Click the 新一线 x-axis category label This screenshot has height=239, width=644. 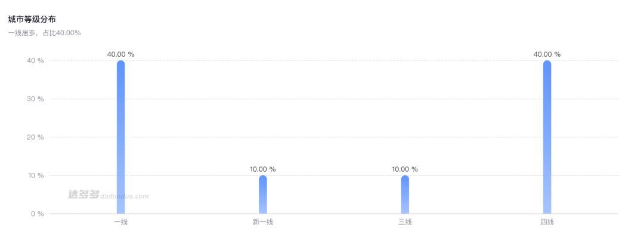pyautogui.click(x=263, y=222)
